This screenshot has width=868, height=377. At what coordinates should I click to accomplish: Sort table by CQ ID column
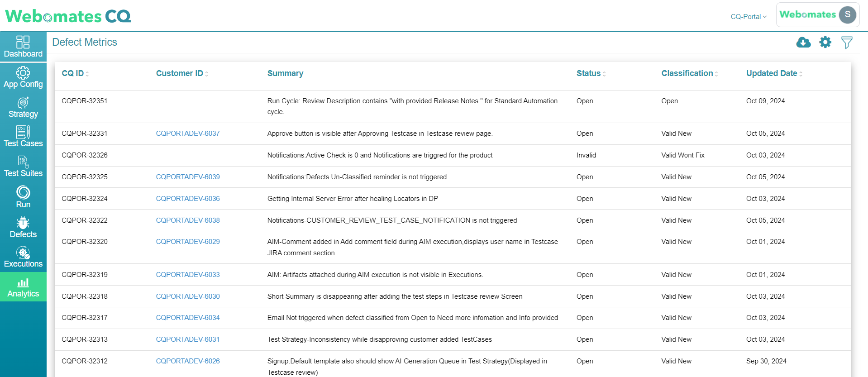click(75, 73)
